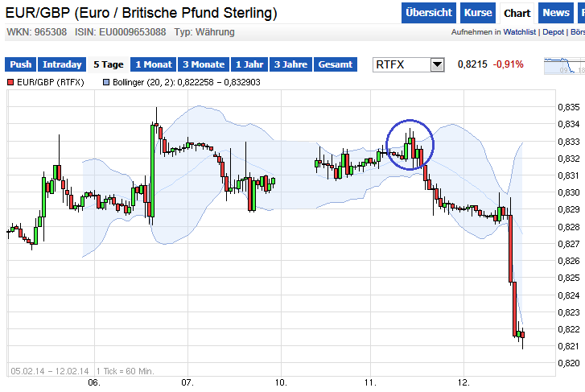Open the Depot link

point(553,32)
